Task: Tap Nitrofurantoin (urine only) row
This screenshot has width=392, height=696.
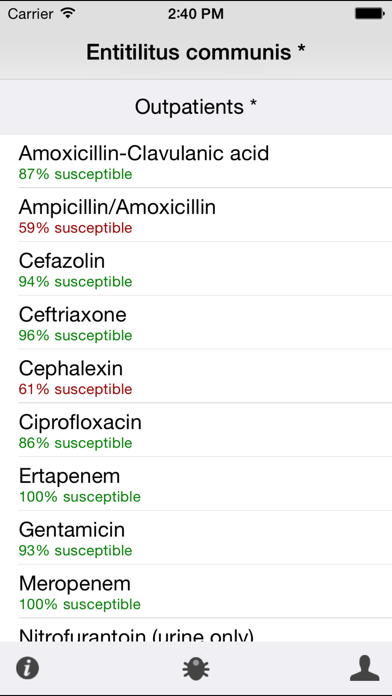Action: [196, 630]
